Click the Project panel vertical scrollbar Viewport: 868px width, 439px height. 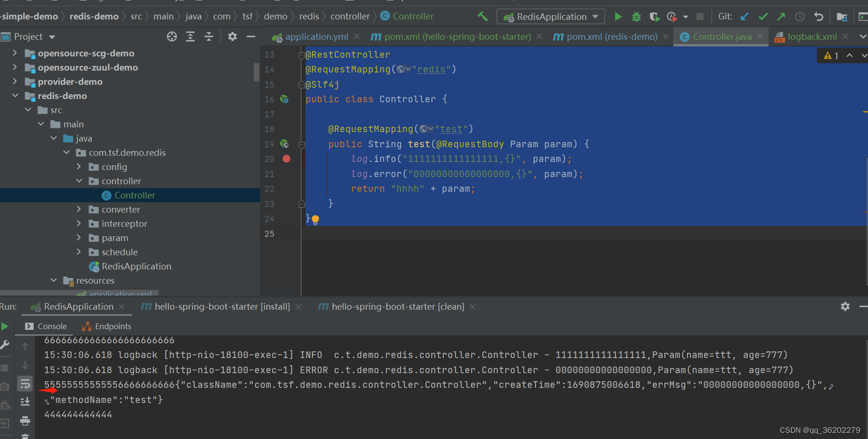click(x=257, y=72)
